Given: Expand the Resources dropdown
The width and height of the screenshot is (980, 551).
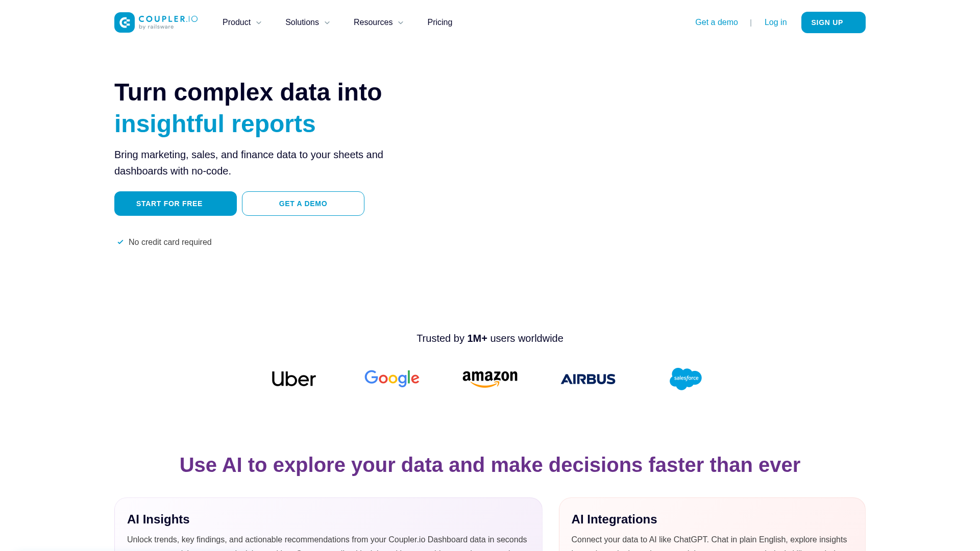Looking at the screenshot, I should pyautogui.click(x=378, y=22).
